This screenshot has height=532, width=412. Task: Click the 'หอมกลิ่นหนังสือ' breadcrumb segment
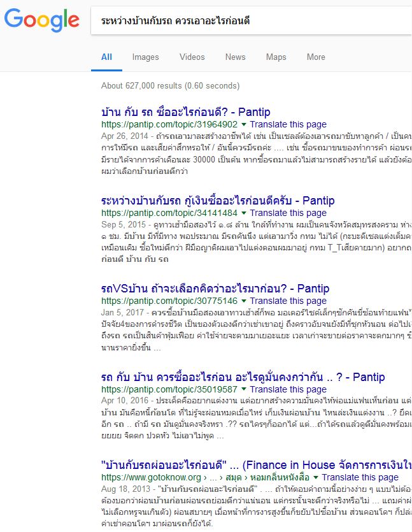coord(280,477)
